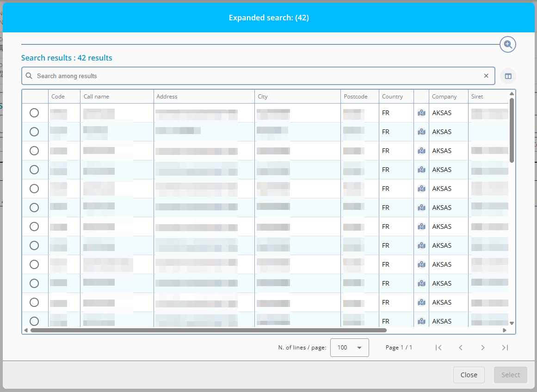Image resolution: width=537 pixels, height=392 pixels.
Task: Open the column layout chooser icon
Action: coord(508,76)
